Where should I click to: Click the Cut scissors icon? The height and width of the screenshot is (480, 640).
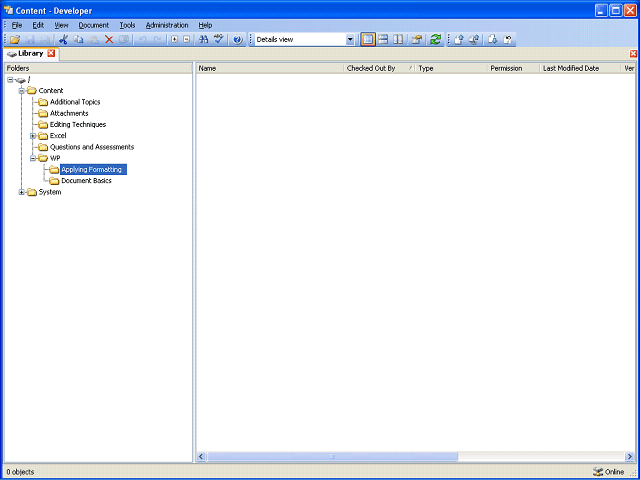63,40
